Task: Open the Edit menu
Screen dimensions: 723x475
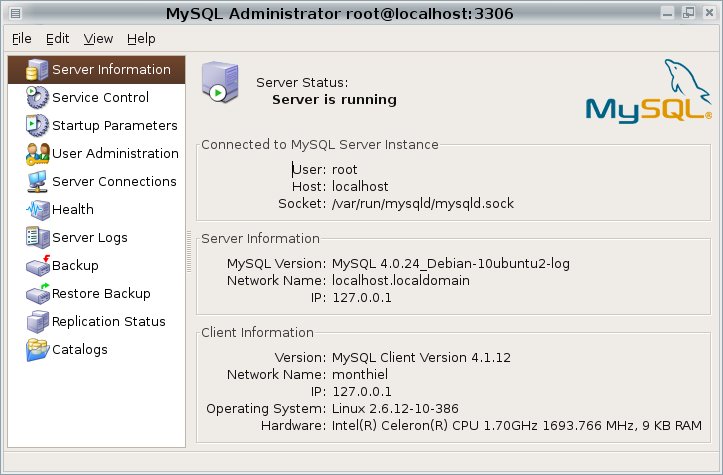Action: coord(58,39)
